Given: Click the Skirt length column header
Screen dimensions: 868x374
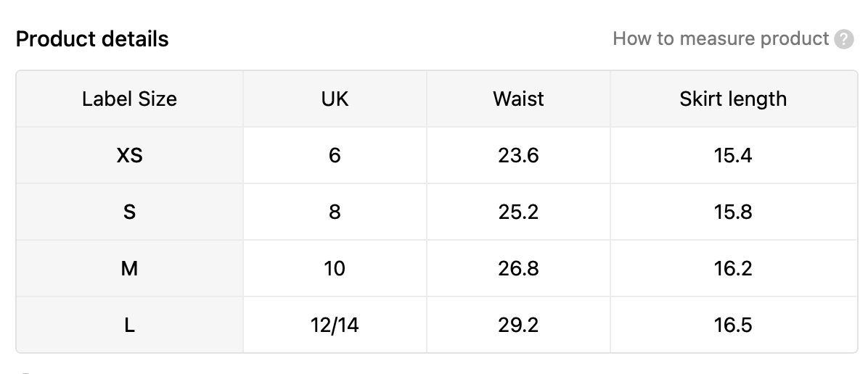Looking at the screenshot, I should pos(734,99).
